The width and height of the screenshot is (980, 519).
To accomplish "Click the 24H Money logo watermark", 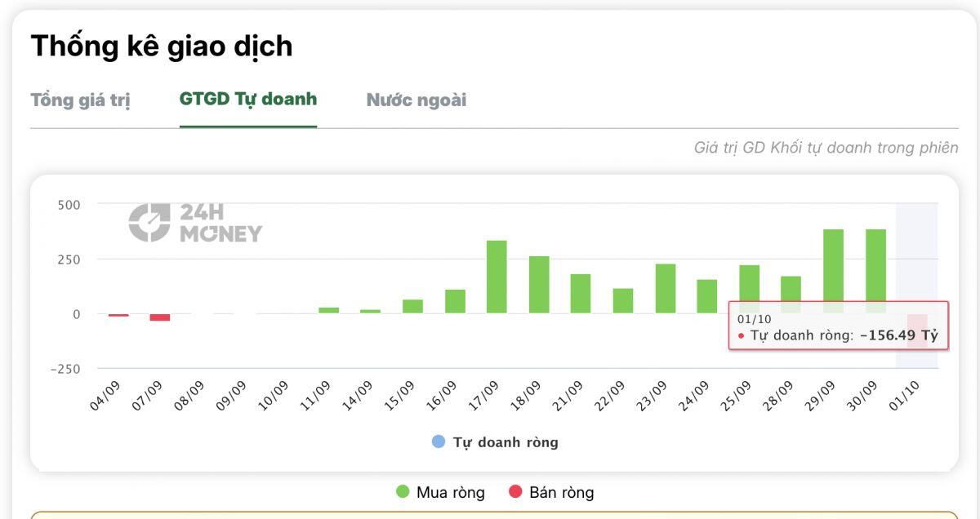I will [195, 223].
